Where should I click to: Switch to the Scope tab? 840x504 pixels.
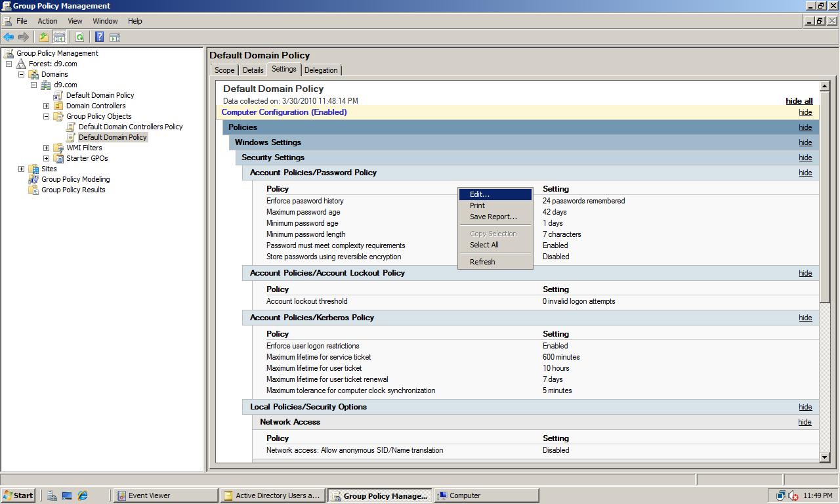point(224,70)
